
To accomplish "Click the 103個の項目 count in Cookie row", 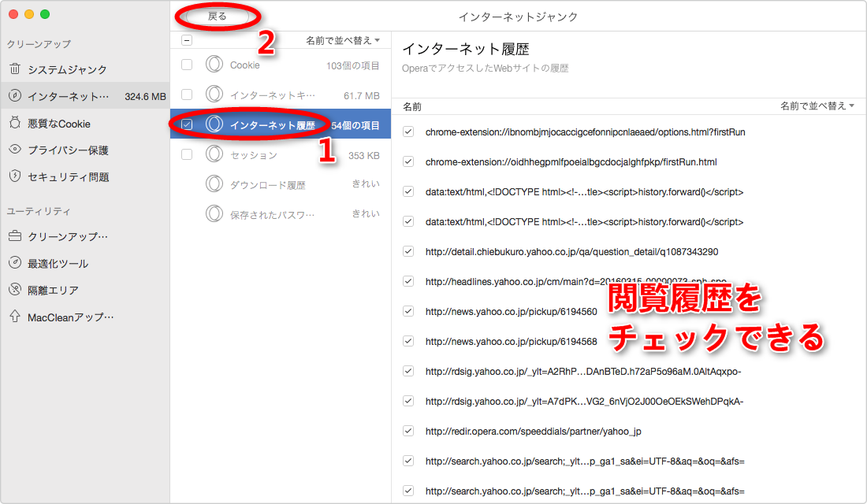I will tap(353, 66).
